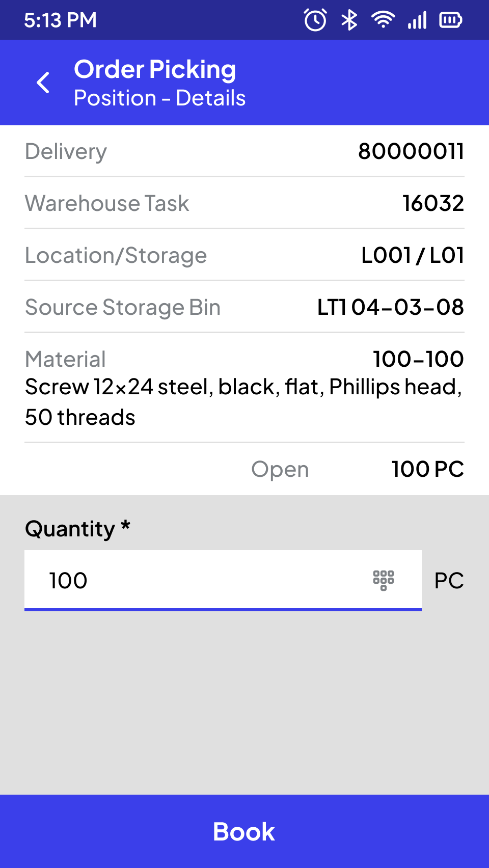Tap the Source Storage Bin value

(390, 307)
